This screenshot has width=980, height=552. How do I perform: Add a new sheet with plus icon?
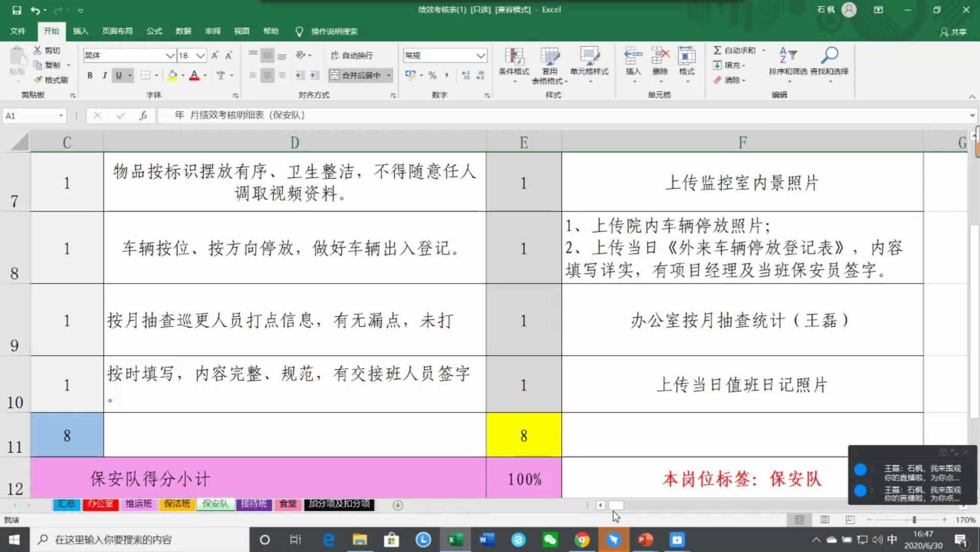[397, 505]
